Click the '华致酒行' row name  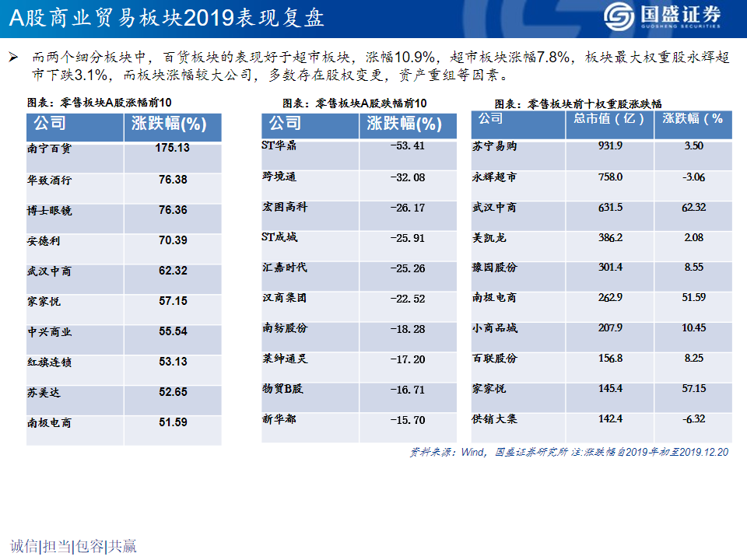point(49,180)
